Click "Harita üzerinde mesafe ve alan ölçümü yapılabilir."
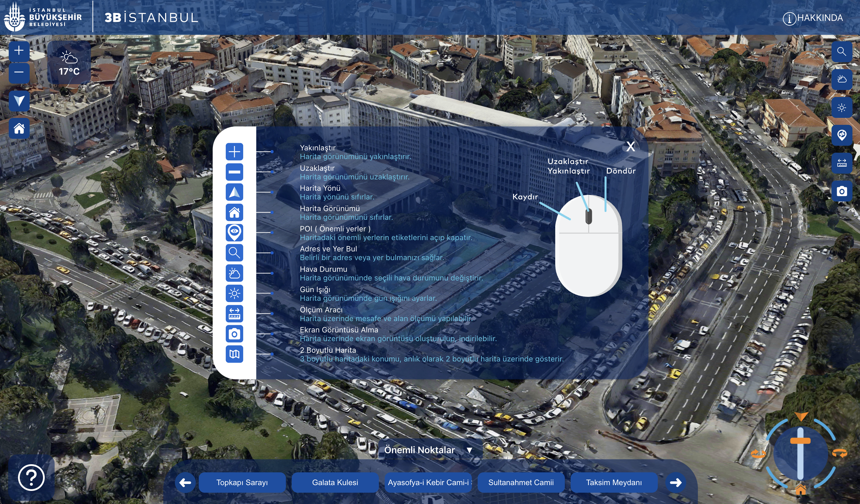This screenshot has height=504, width=860. (x=386, y=318)
